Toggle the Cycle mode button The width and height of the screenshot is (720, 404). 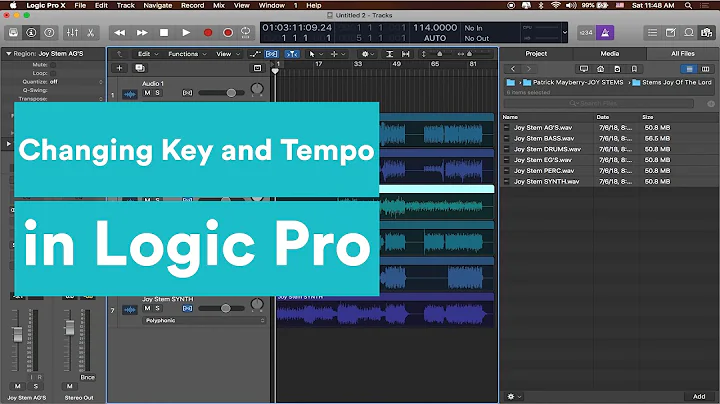point(246,33)
